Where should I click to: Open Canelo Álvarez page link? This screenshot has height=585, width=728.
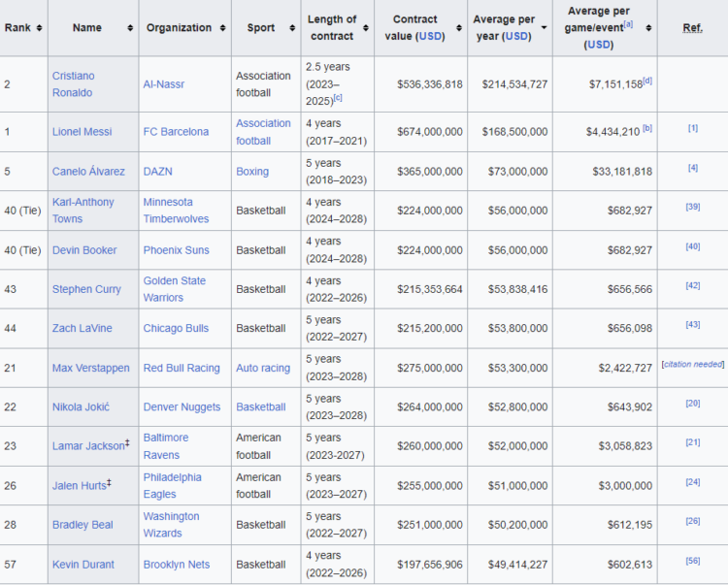(x=88, y=172)
